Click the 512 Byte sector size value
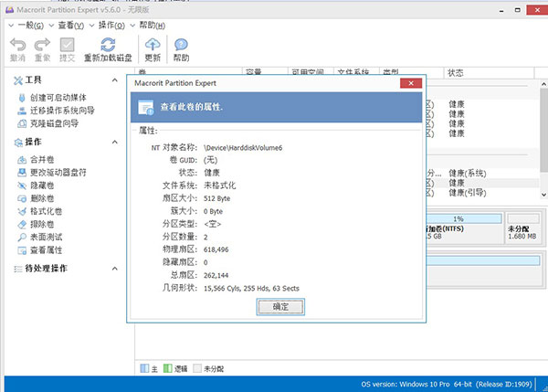The image size is (548, 392). [217, 198]
